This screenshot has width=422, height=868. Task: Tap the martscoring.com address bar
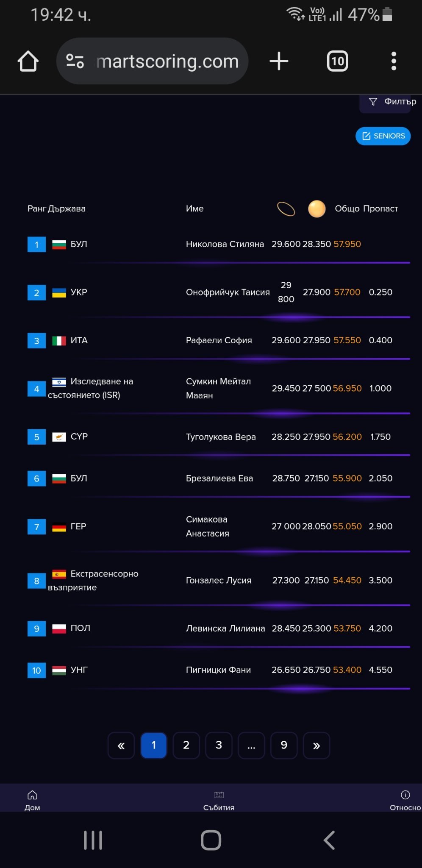pyautogui.click(x=167, y=61)
